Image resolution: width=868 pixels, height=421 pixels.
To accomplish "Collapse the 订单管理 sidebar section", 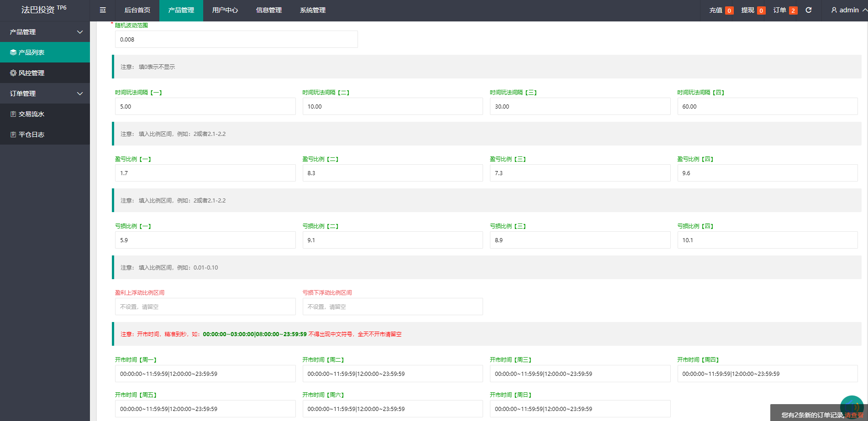I will click(80, 94).
